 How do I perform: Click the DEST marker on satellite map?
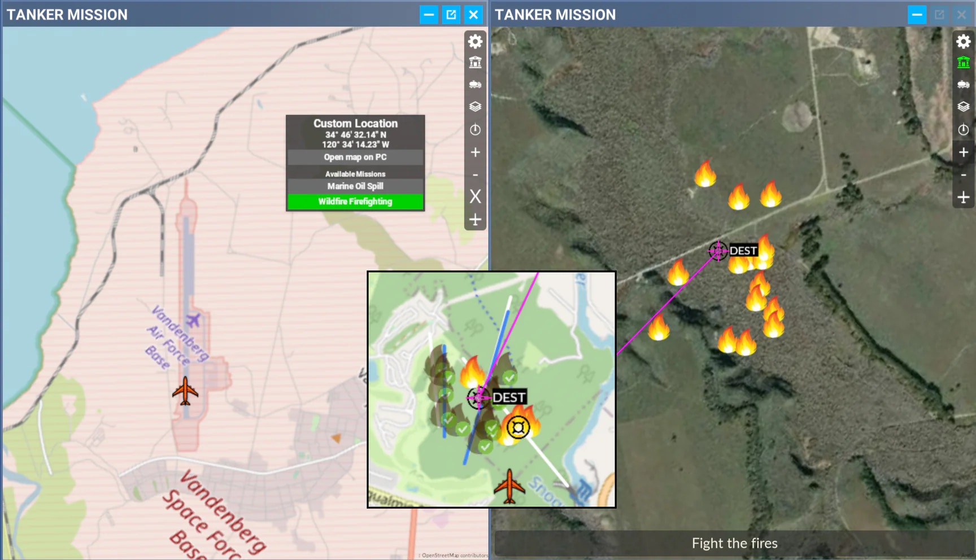click(718, 251)
